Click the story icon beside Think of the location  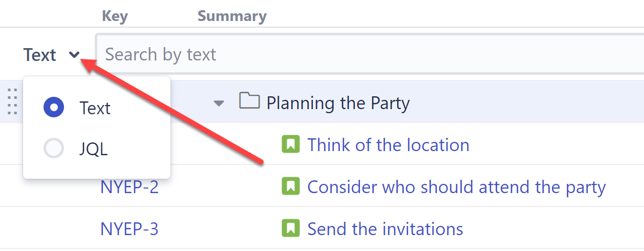(x=290, y=144)
